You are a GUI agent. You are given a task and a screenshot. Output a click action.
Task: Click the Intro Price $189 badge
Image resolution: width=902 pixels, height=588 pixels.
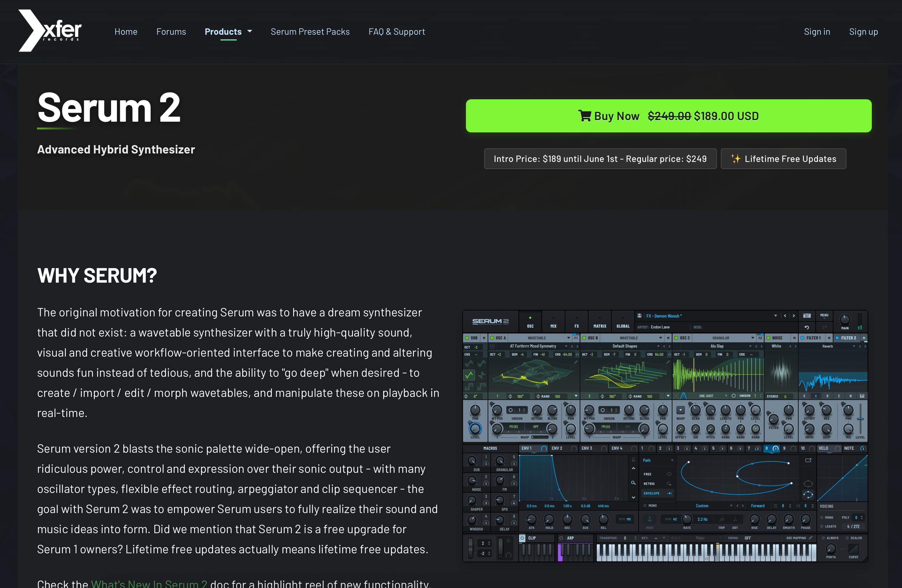[x=600, y=159]
